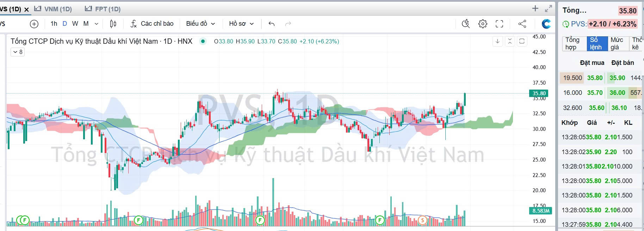Expand the Biểu đồ dropdown
Image resolution: width=644 pixels, height=231 pixels.
pos(200,24)
